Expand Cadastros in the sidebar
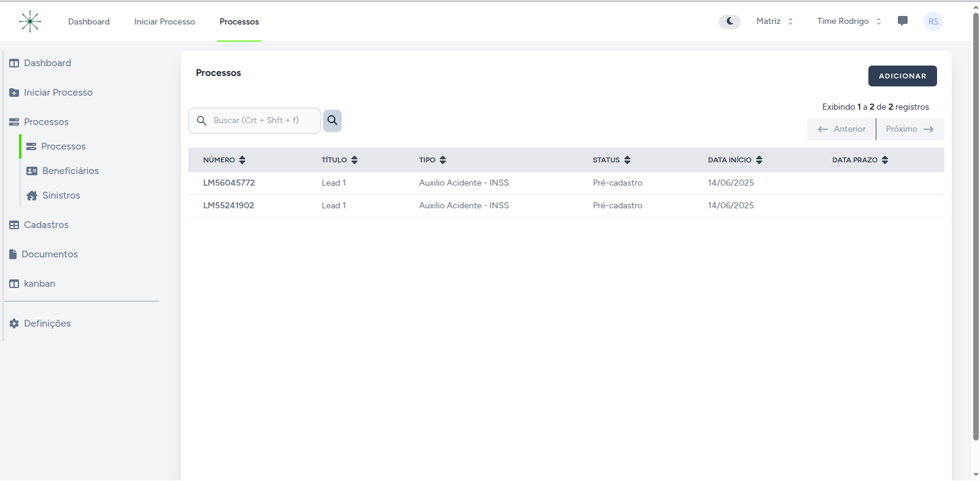The height and width of the screenshot is (481, 980). (x=39, y=225)
